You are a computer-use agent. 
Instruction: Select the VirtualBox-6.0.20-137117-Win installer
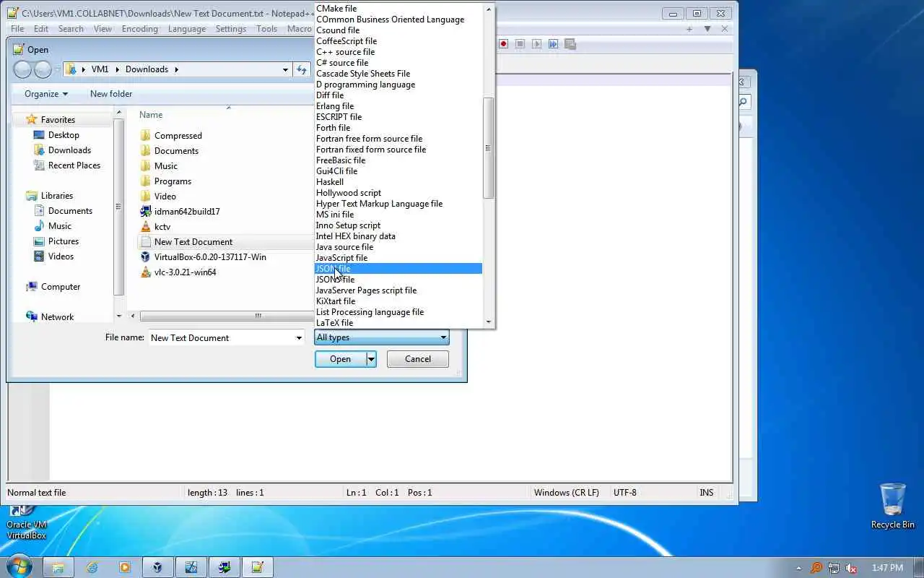pyautogui.click(x=210, y=257)
